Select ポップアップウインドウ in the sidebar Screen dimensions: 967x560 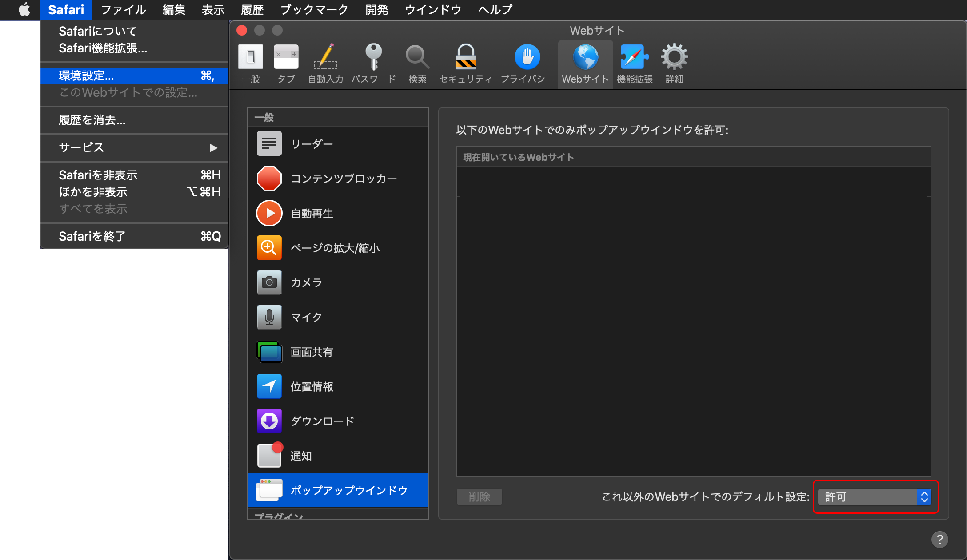point(338,490)
